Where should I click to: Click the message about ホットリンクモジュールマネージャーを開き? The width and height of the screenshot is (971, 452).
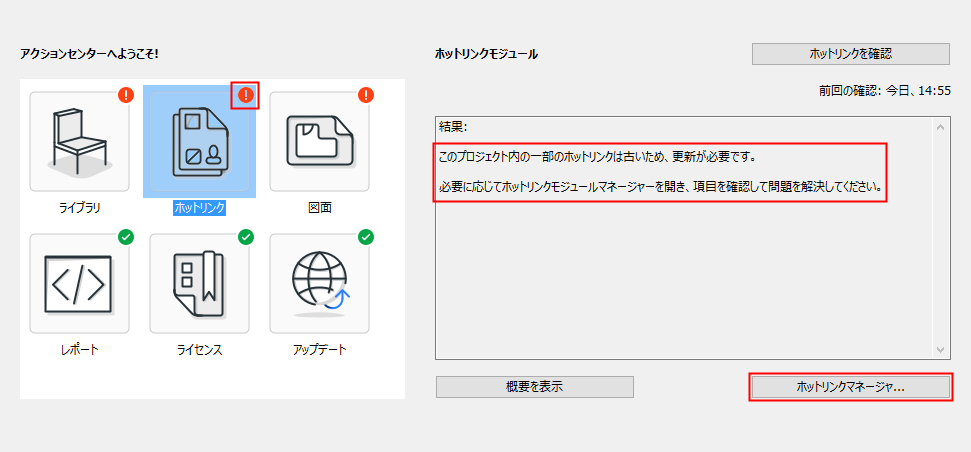661,186
